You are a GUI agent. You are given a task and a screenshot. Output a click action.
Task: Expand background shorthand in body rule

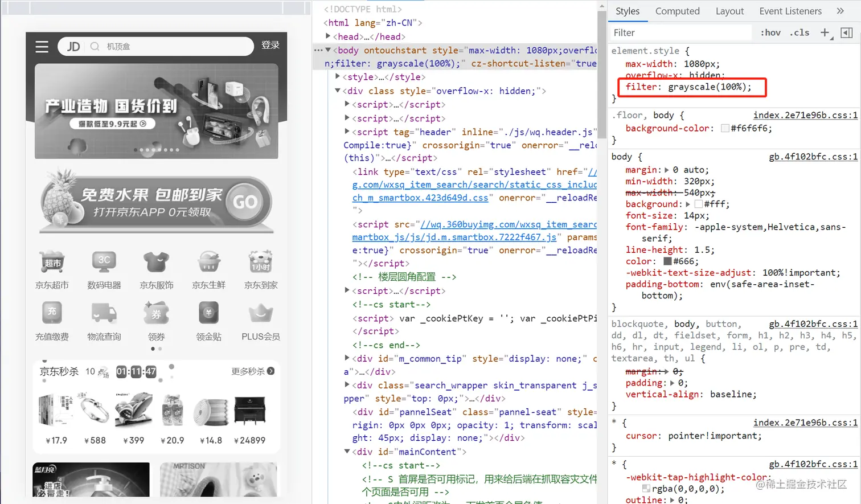(688, 204)
